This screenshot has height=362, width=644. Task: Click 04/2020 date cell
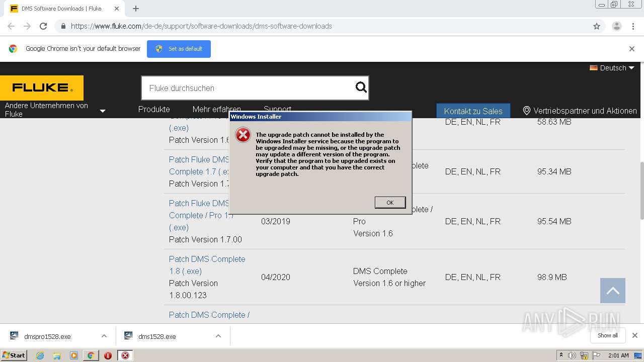pyautogui.click(x=276, y=277)
